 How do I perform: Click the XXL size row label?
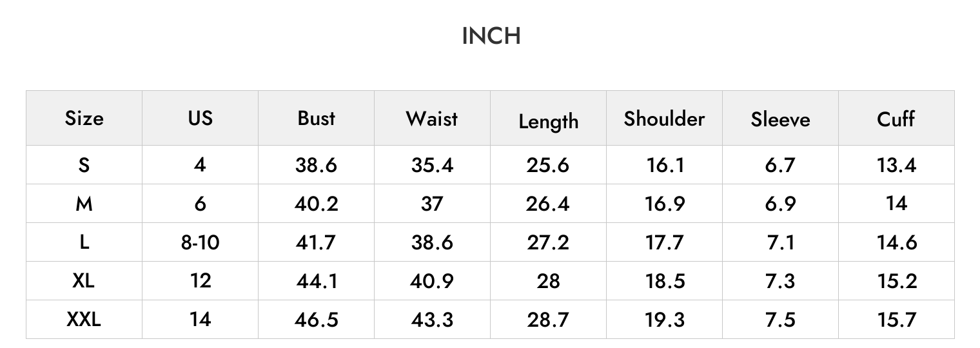(x=84, y=319)
